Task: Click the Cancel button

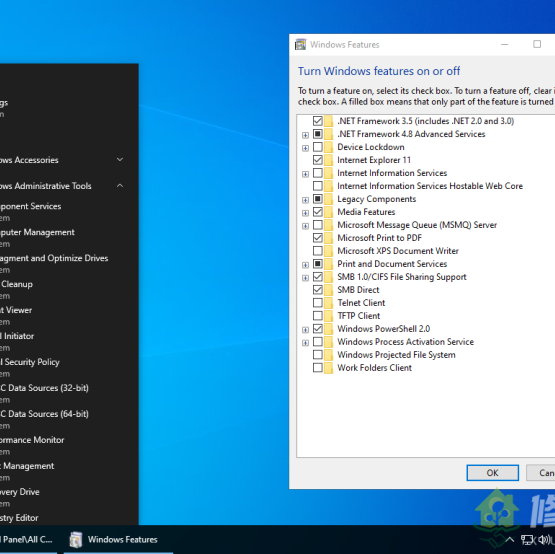Action: (540, 473)
